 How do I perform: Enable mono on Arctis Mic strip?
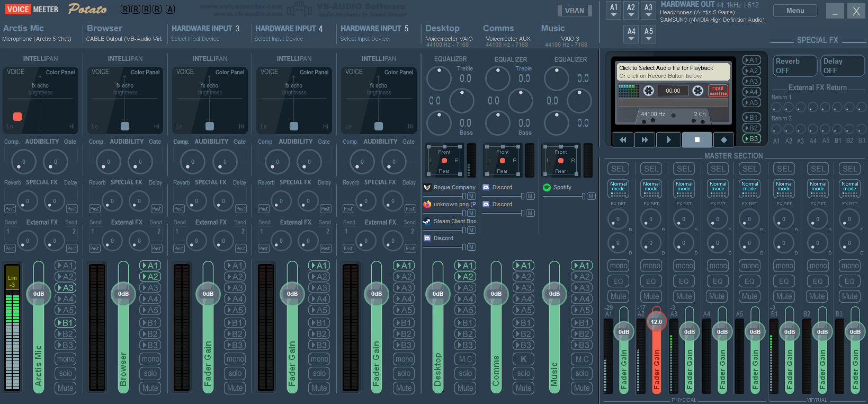(x=66, y=359)
